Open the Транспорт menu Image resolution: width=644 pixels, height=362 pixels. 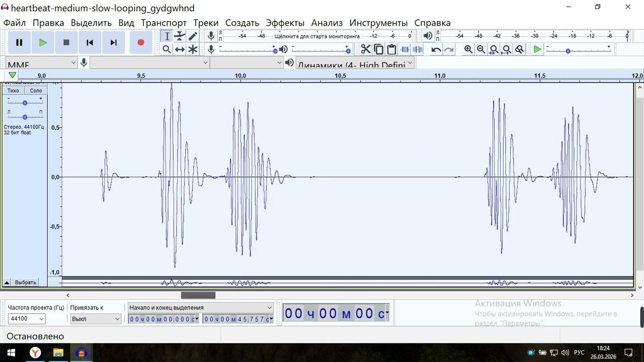tap(164, 23)
